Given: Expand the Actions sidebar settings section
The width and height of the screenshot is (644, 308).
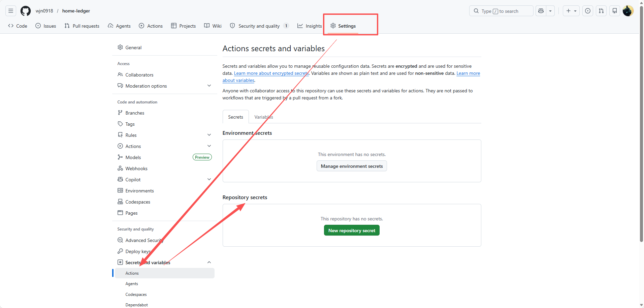Looking at the screenshot, I should 165,146.
